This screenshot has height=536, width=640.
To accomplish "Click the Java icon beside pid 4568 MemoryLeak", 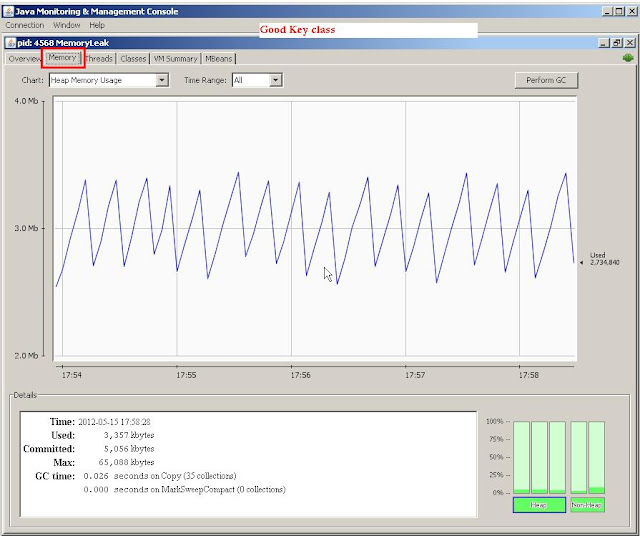I will (11, 43).
